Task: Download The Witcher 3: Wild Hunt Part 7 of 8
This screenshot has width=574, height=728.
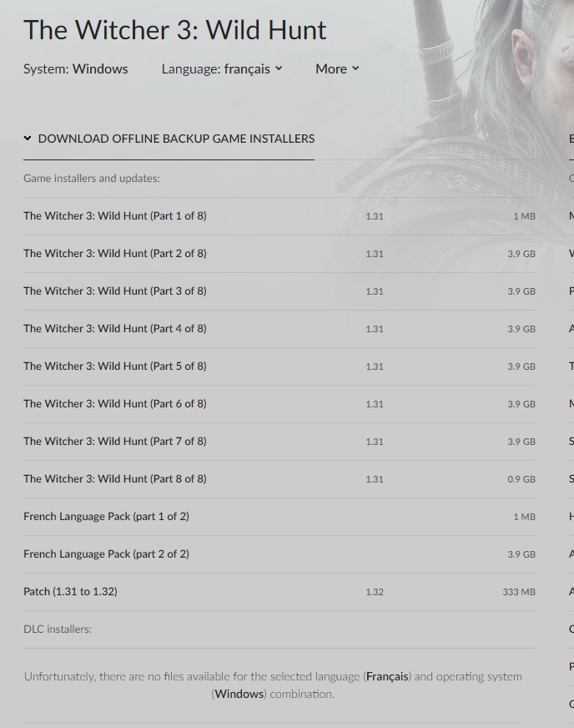Action: (x=279, y=442)
